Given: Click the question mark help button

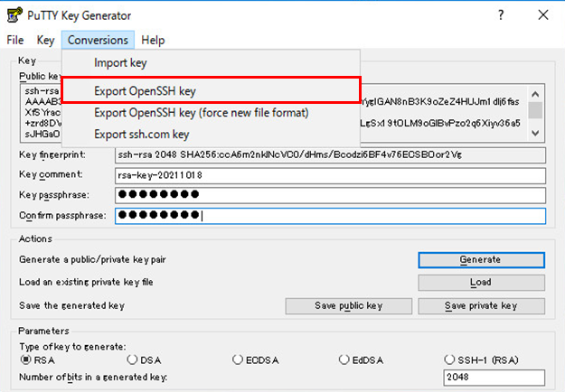Looking at the screenshot, I should (501, 15).
